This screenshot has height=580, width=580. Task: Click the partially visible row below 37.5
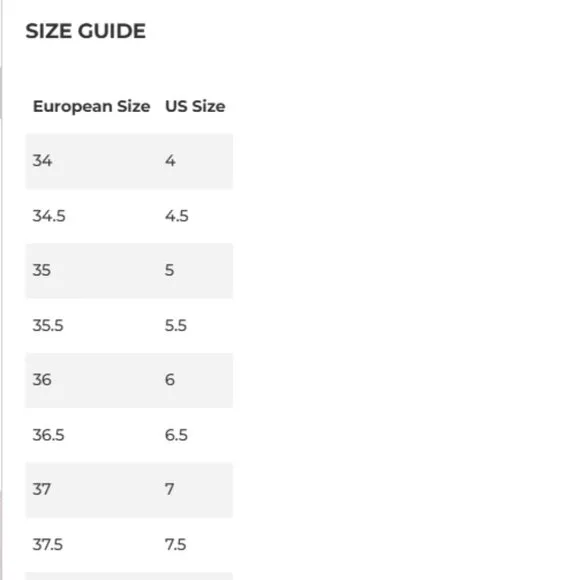(129, 576)
